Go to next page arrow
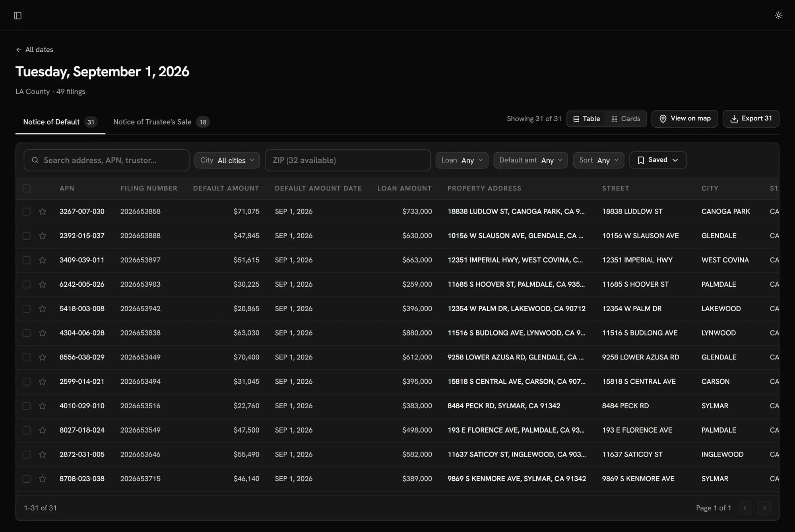The image size is (795, 532). [x=764, y=508]
